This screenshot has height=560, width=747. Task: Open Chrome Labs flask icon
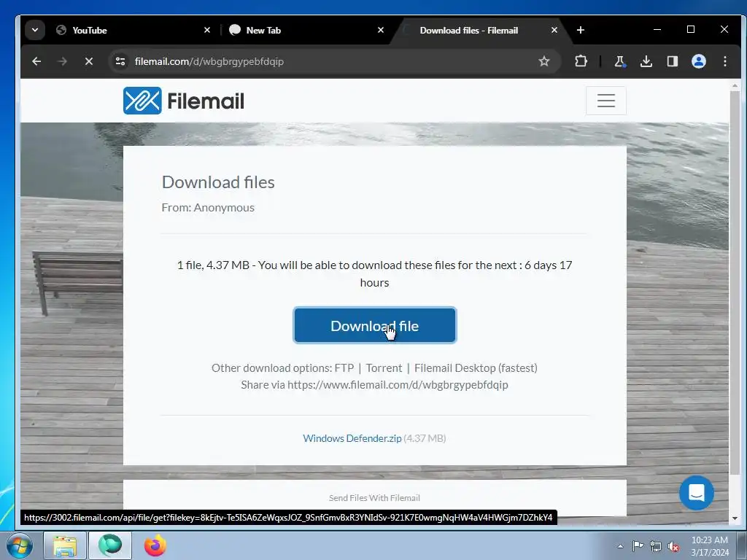620,61
